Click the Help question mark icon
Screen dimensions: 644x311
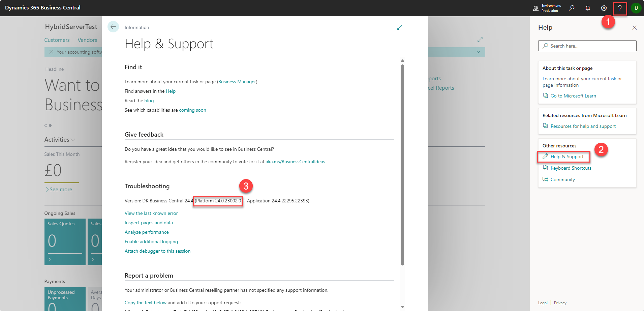(x=620, y=8)
